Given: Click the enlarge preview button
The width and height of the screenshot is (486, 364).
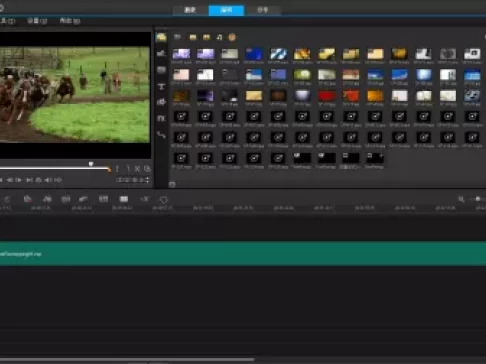Looking at the screenshot, I should (x=147, y=169).
